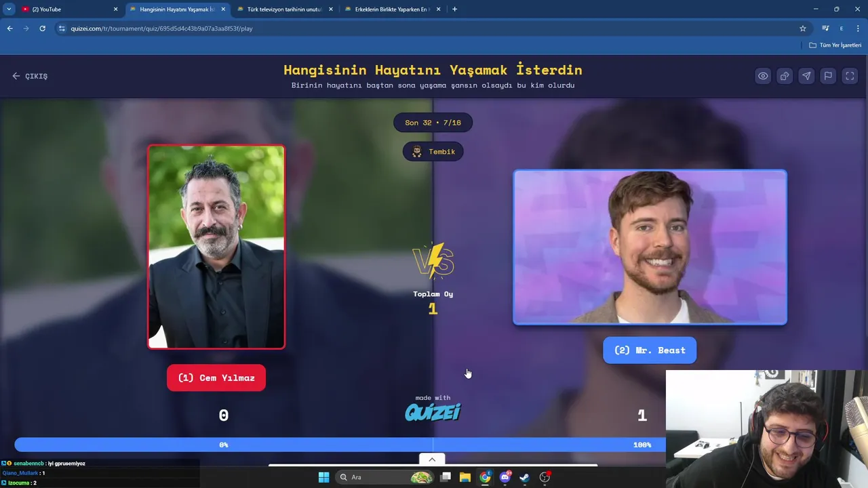Vote for (1) Cem Yılmaz button
The image size is (868, 488).
[x=216, y=378]
